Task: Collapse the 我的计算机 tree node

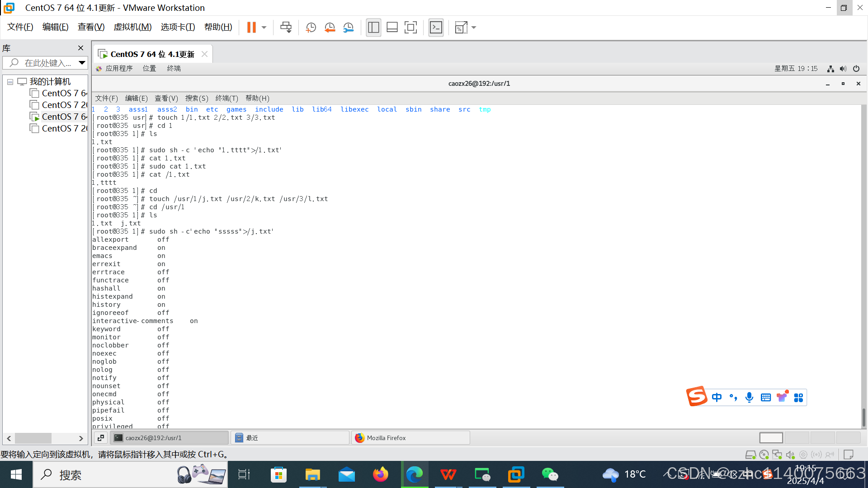Action: [x=10, y=82]
